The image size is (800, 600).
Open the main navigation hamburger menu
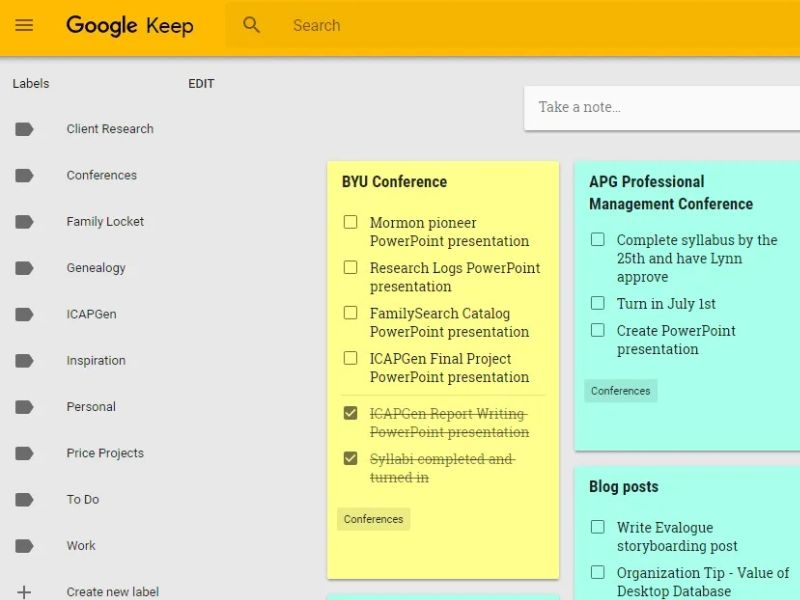pyautogui.click(x=25, y=25)
